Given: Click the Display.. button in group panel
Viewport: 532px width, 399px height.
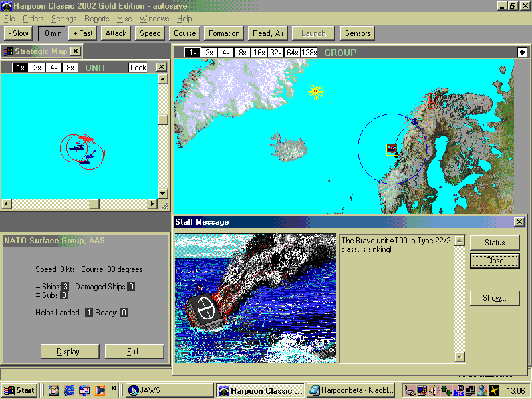Looking at the screenshot, I should point(70,352).
